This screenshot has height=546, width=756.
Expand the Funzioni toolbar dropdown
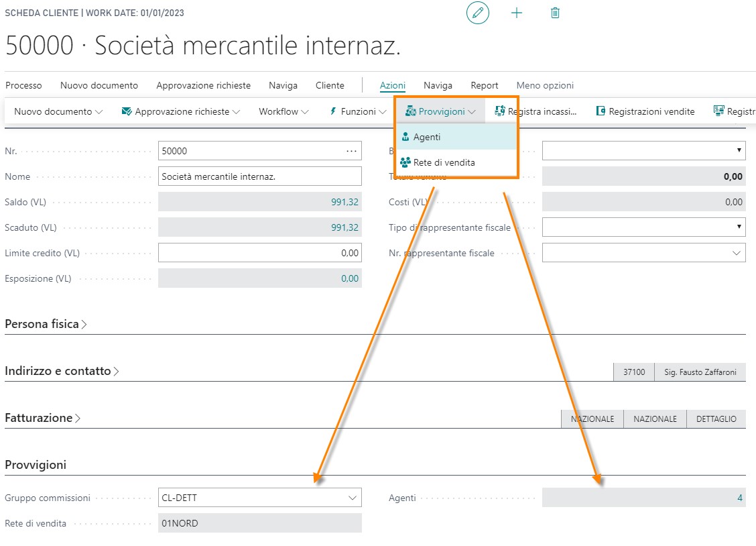point(358,111)
